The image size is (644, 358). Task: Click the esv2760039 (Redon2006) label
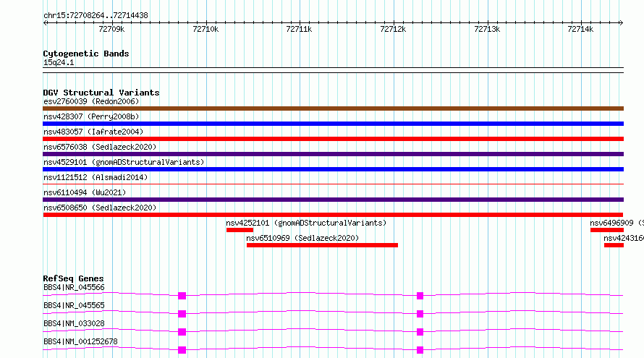click(x=91, y=101)
